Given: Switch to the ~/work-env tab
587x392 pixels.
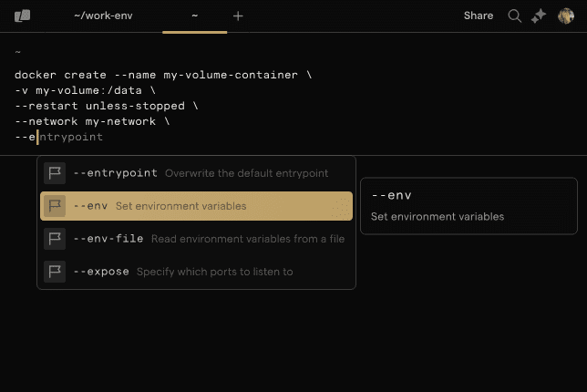Looking at the screenshot, I should pyautogui.click(x=103, y=15).
